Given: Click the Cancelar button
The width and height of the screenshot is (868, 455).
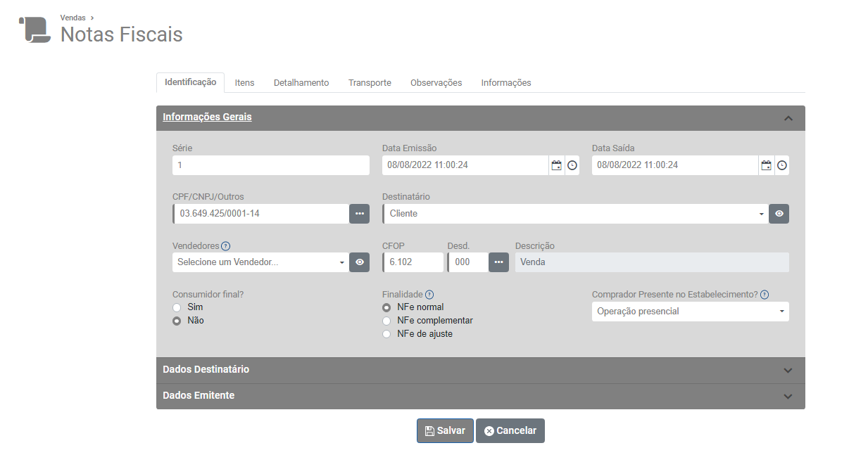Looking at the screenshot, I should 510,431.
